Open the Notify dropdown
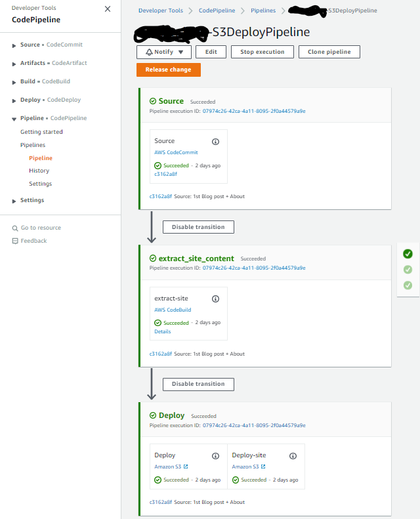 coord(164,52)
